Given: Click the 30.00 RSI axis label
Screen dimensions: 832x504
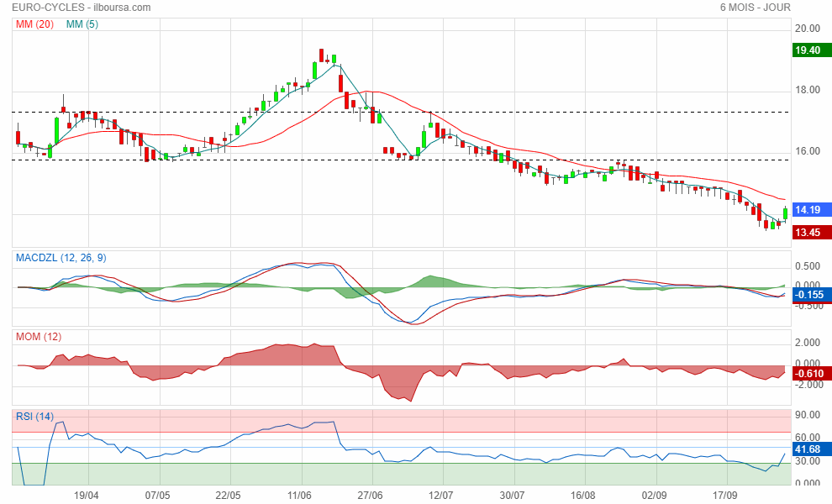Looking at the screenshot, I should pyautogui.click(x=807, y=461).
